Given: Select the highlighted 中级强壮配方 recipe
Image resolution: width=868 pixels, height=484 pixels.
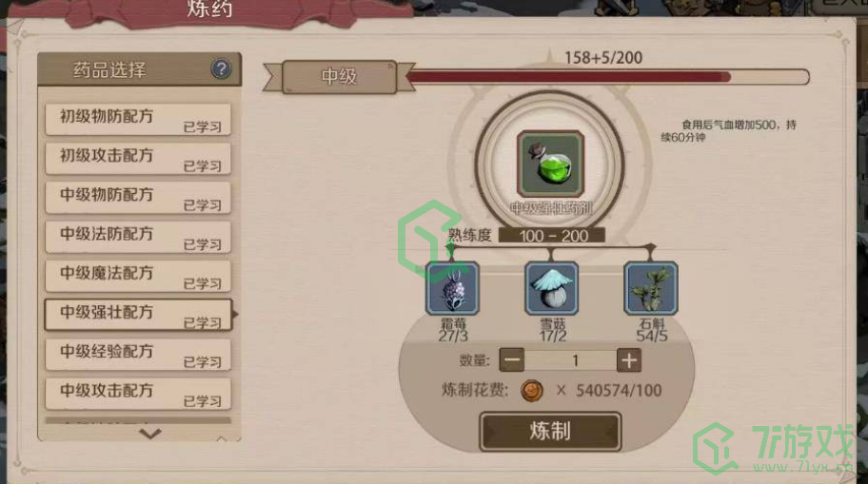Looking at the screenshot, I should coord(138,315).
